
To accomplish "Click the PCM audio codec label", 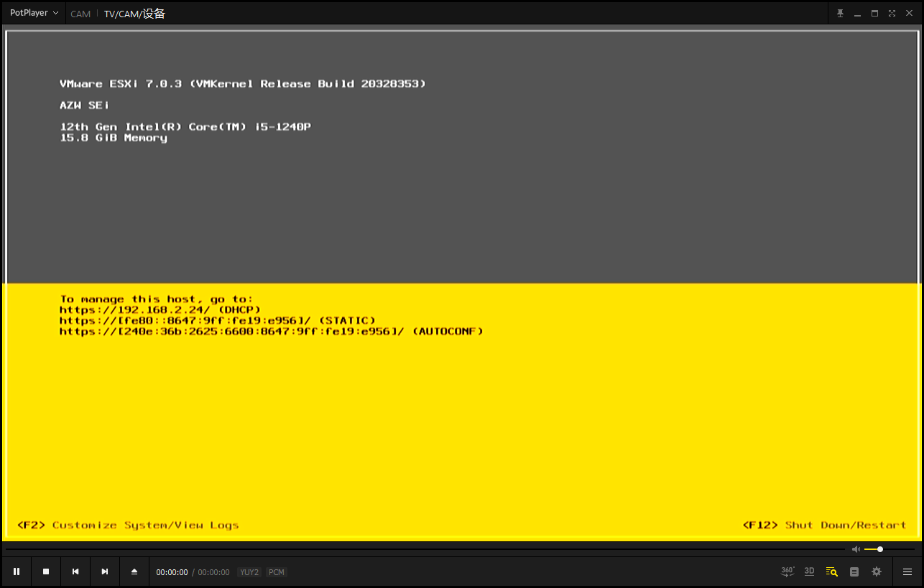I will point(277,572).
